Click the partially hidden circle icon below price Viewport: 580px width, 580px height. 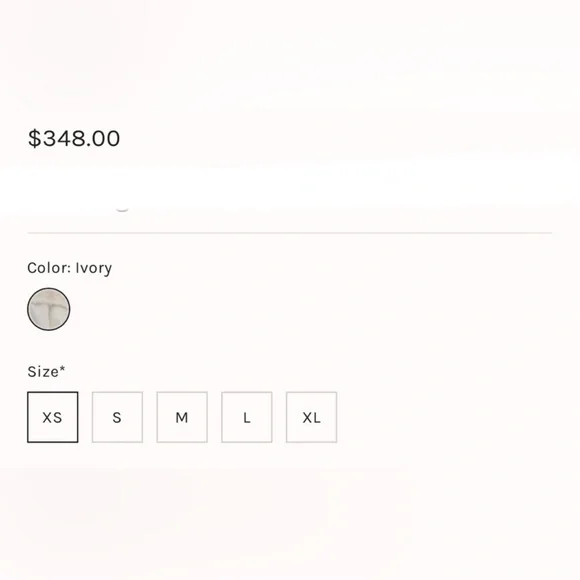pyautogui.click(x=122, y=209)
